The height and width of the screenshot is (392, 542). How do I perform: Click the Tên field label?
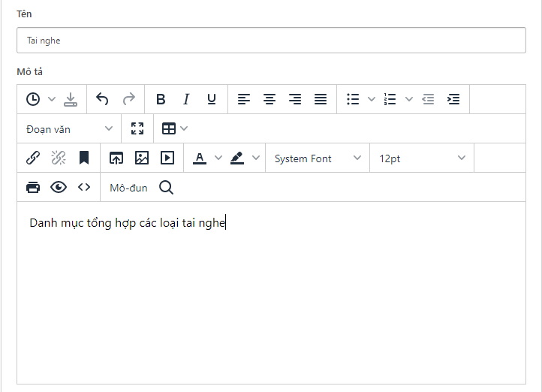click(x=24, y=14)
